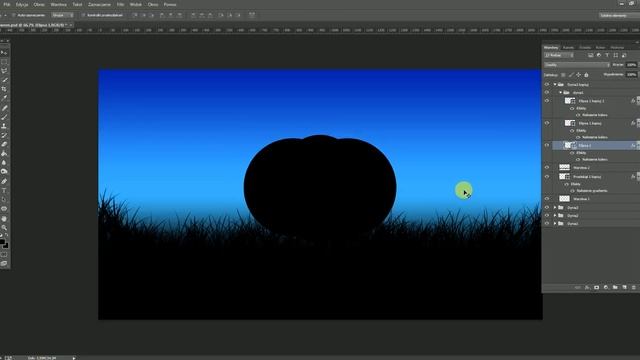Click the lock position icon
This screenshot has height=360, width=640.
[578, 75]
